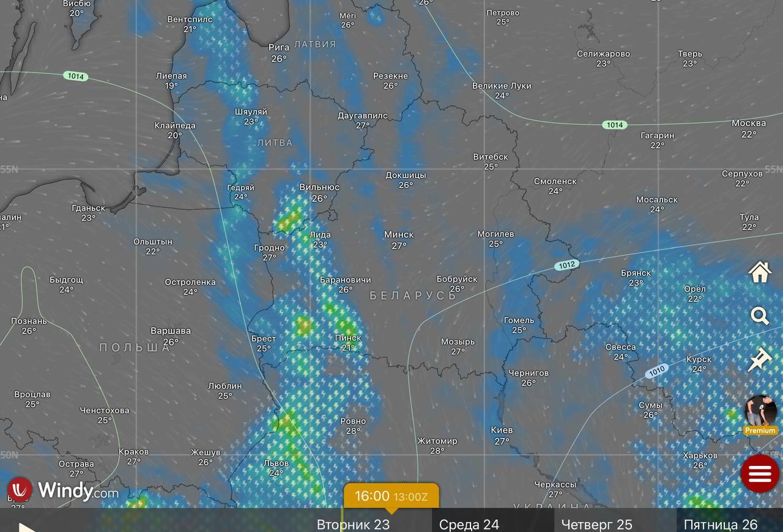
Task: Select the Житомир city label
Action: pyautogui.click(x=437, y=441)
